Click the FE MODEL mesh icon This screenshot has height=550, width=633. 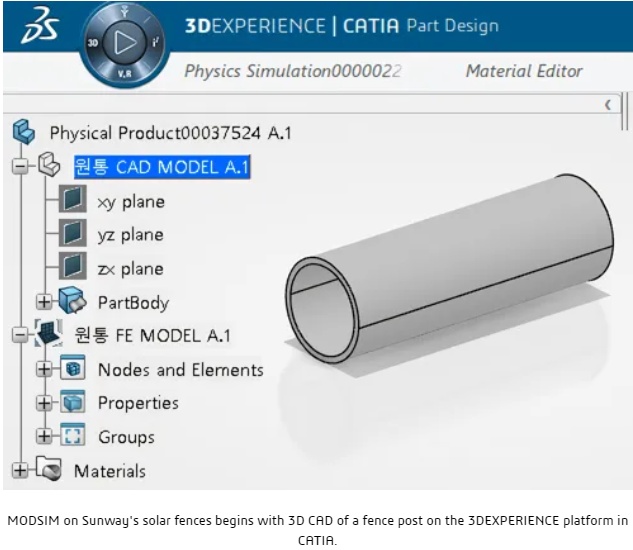(x=49, y=333)
